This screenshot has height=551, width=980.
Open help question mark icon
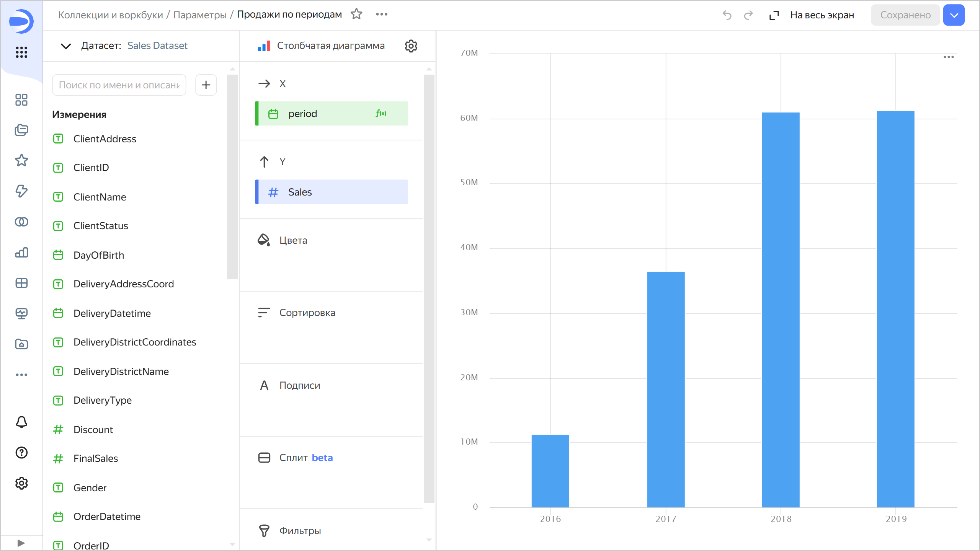tap(21, 452)
